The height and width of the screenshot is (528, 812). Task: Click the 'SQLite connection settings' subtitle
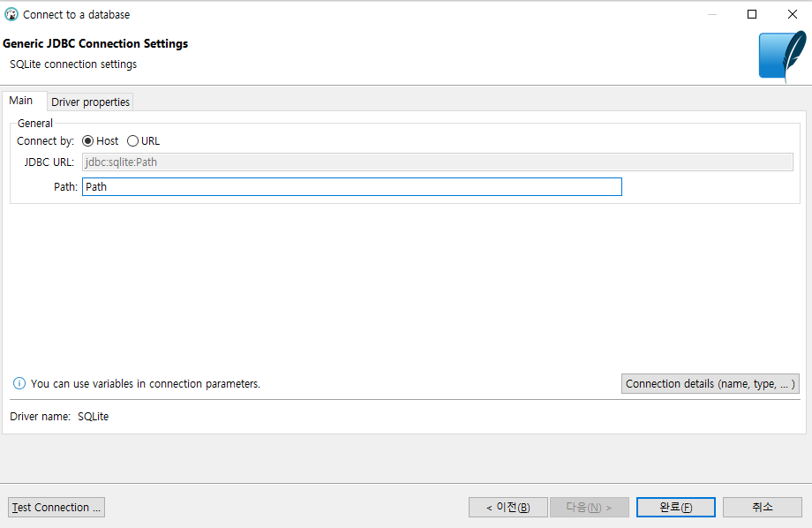pyautogui.click(x=73, y=64)
